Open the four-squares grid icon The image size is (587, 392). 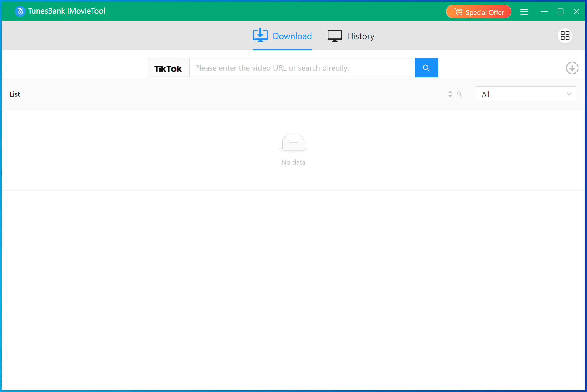coord(565,36)
